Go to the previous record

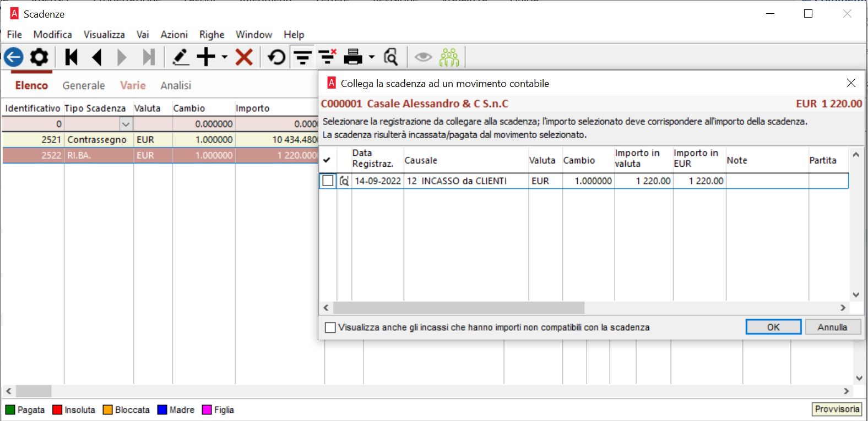click(x=97, y=57)
